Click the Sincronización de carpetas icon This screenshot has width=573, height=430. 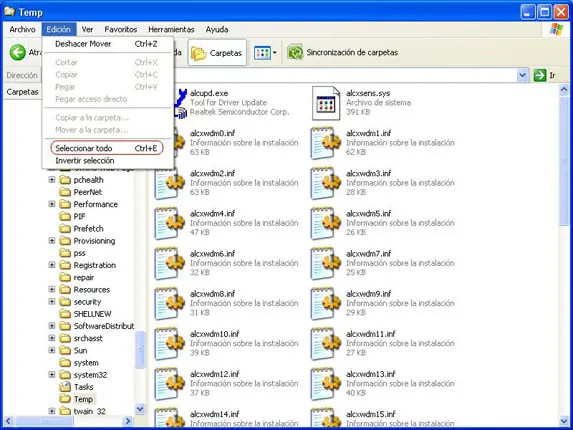(295, 53)
